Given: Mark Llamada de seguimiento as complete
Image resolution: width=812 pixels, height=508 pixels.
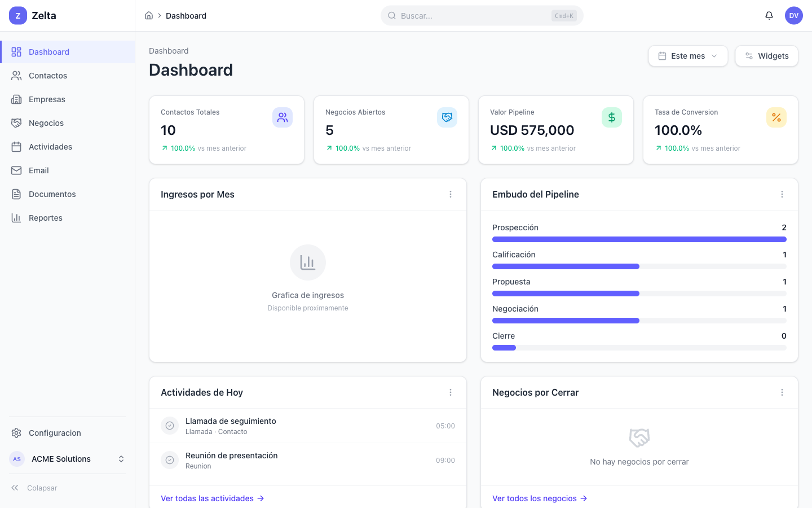Looking at the screenshot, I should click(x=170, y=426).
